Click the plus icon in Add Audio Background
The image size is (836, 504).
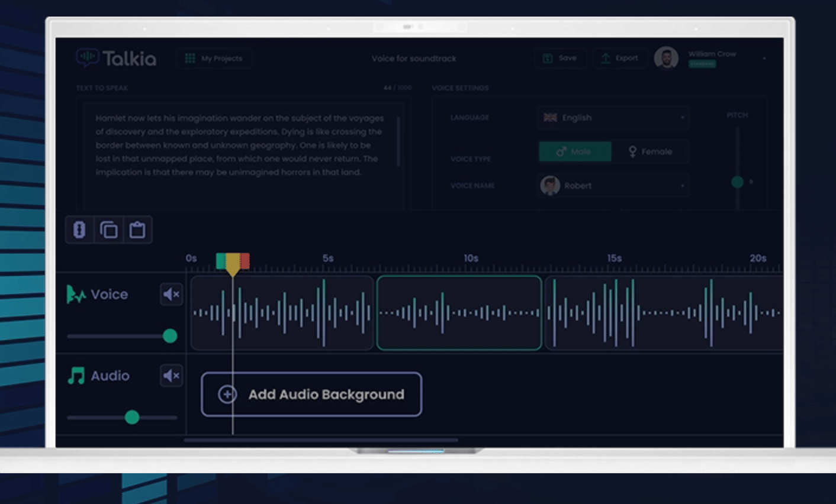[x=227, y=394]
